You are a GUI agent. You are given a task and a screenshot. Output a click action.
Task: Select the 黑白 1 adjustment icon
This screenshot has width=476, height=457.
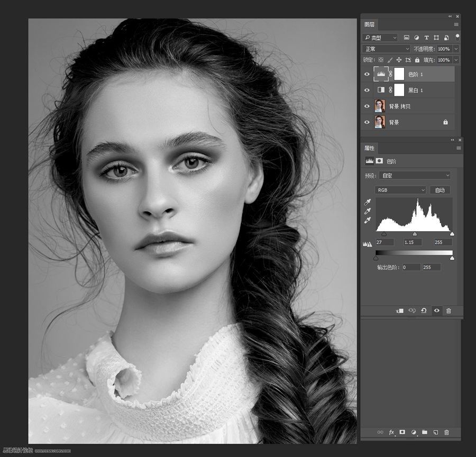coord(381,90)
